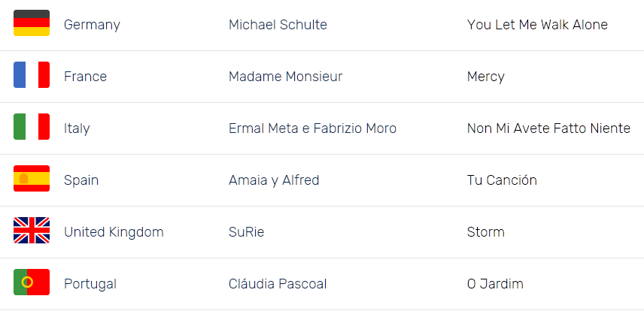Click the Spain flag icon

[32, 178]
